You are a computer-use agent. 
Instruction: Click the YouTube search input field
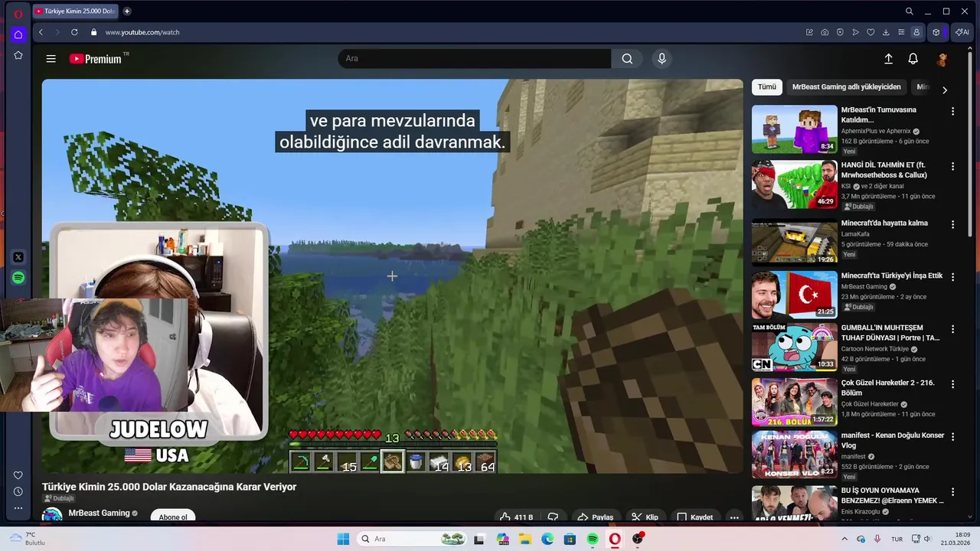(x=475, y=59)
